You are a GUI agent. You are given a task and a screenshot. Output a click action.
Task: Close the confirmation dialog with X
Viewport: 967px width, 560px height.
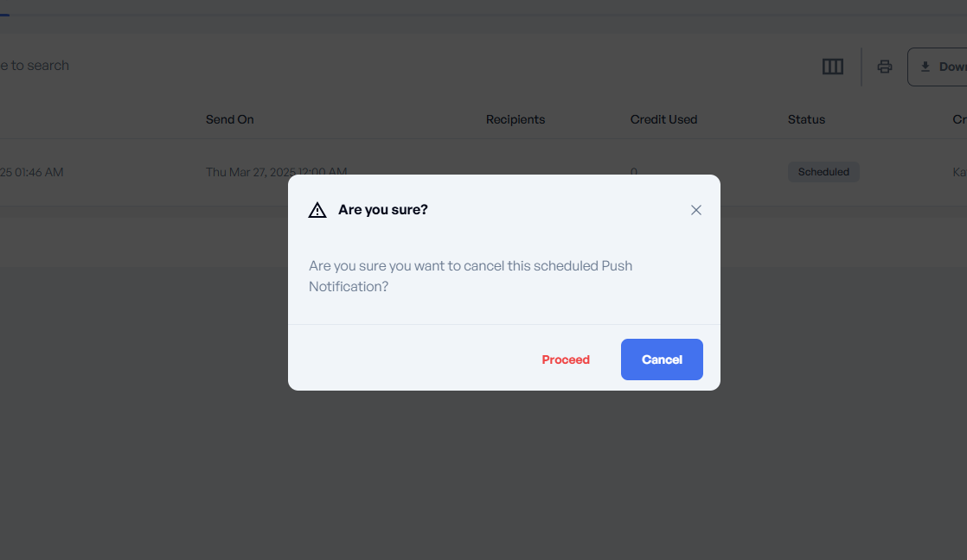point(695,210)
